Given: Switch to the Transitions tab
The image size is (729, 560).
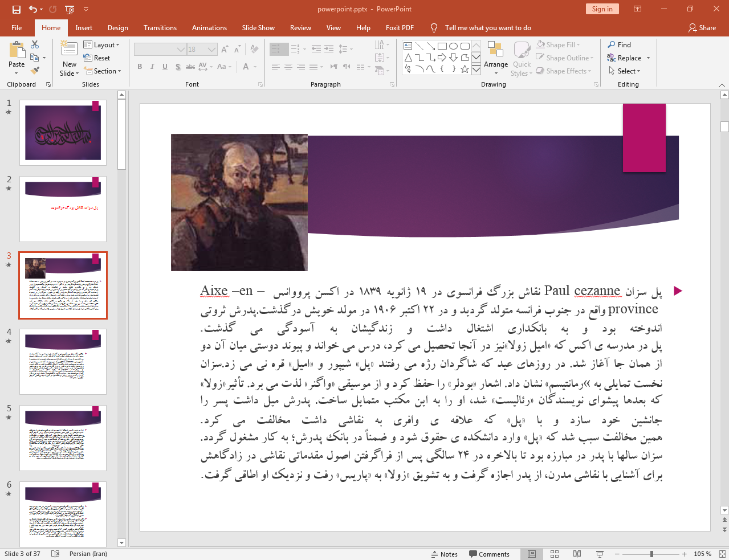Looking at the screenshot, I should pyautogui.click(x=160, y=27).
